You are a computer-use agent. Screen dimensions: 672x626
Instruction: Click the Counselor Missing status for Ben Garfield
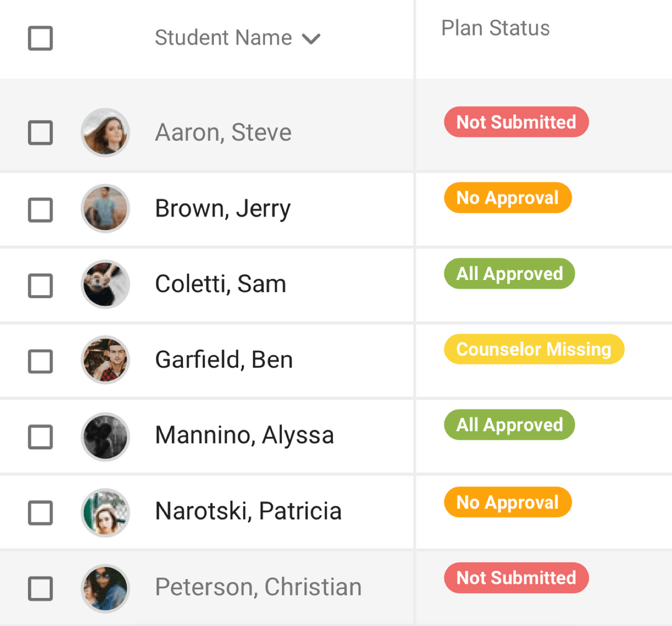pos(533,349)
